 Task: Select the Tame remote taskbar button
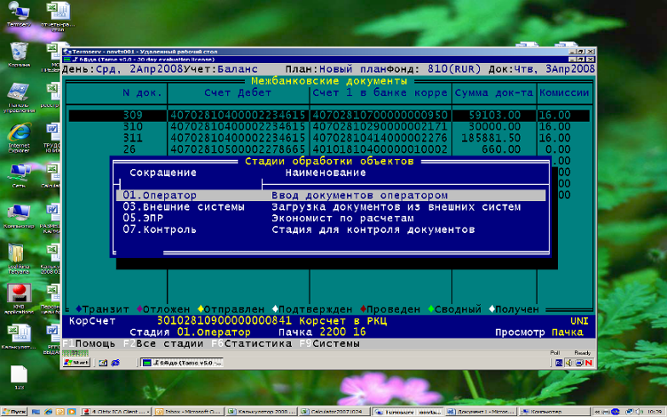click(182, 363)
